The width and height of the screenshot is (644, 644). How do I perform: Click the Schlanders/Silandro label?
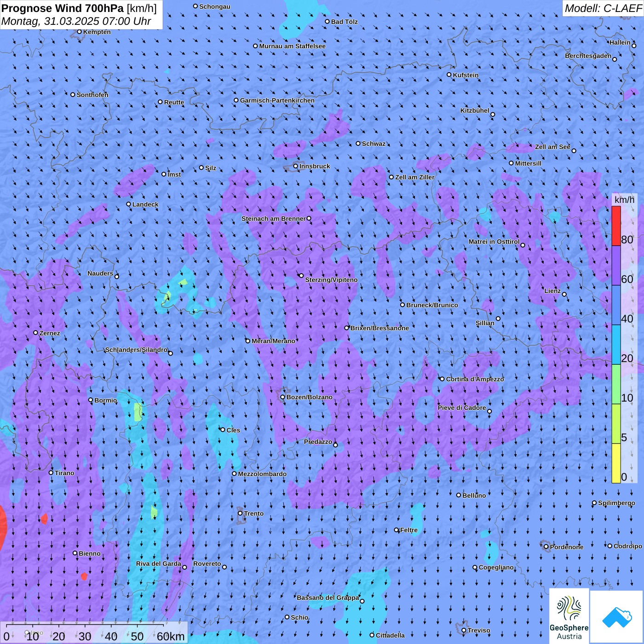[136, 350]
